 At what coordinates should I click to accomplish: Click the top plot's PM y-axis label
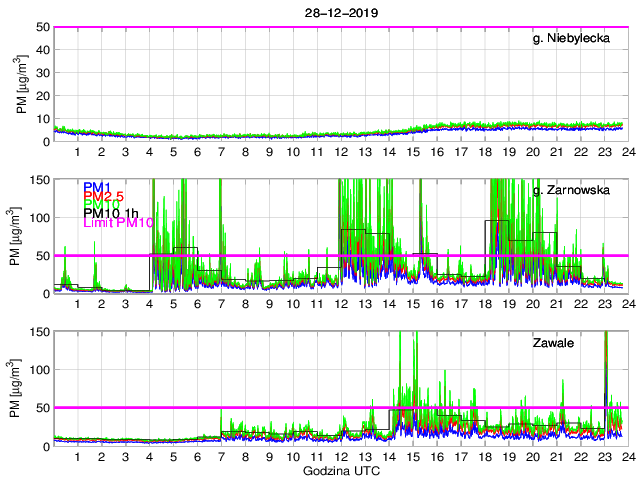(22, 84)
